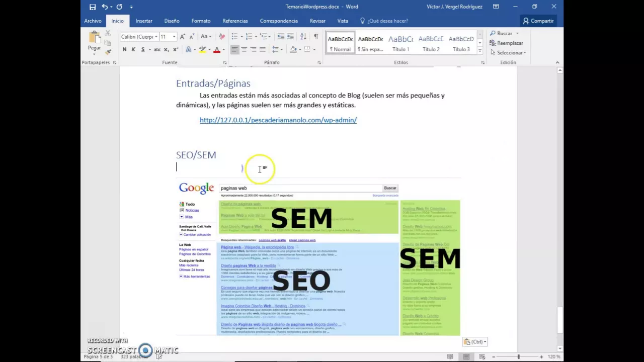Cut selection with the scissors icon
The width and height of the screenshot is (644, 362).
pyautogui.click(x=108, y=33)
